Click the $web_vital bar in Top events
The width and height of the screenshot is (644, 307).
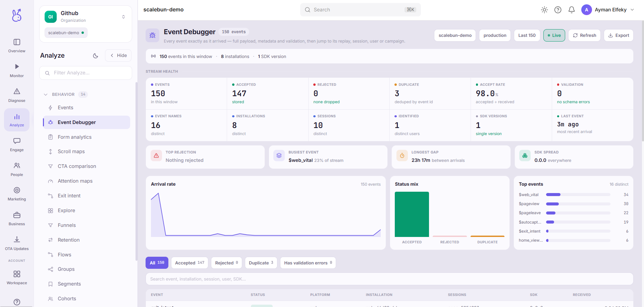(x=578, y=195)
